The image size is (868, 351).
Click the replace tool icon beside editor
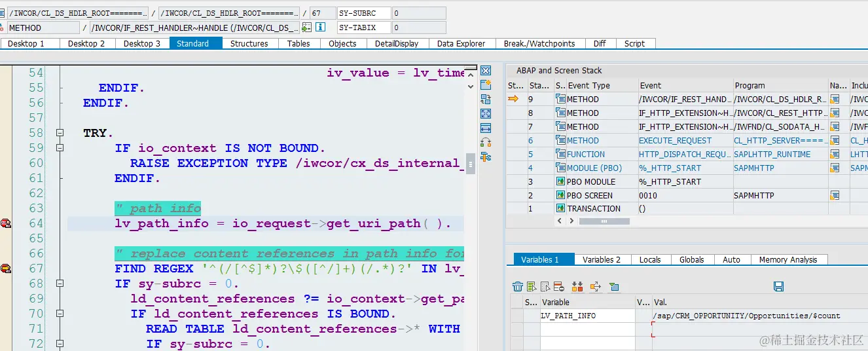coord(486,100)
